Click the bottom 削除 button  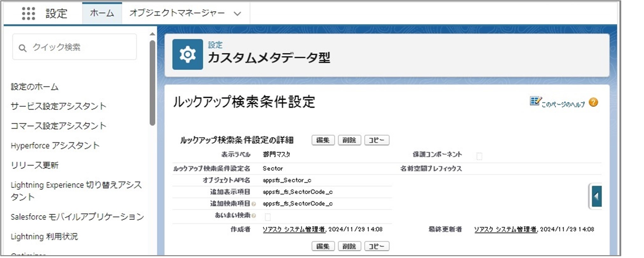349,246
